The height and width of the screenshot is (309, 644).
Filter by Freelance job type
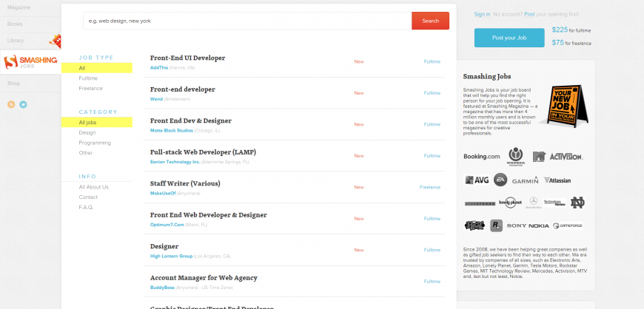tap(91, 89)
